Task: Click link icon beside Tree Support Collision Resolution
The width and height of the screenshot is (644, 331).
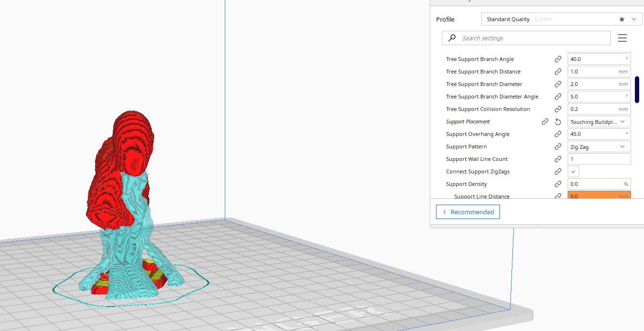Action: tap(558, 109)
